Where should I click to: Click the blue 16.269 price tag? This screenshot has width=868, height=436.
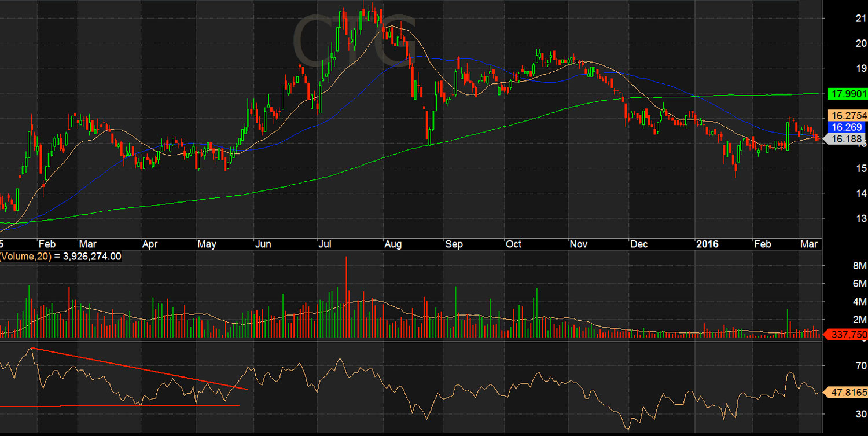(847, 127)
